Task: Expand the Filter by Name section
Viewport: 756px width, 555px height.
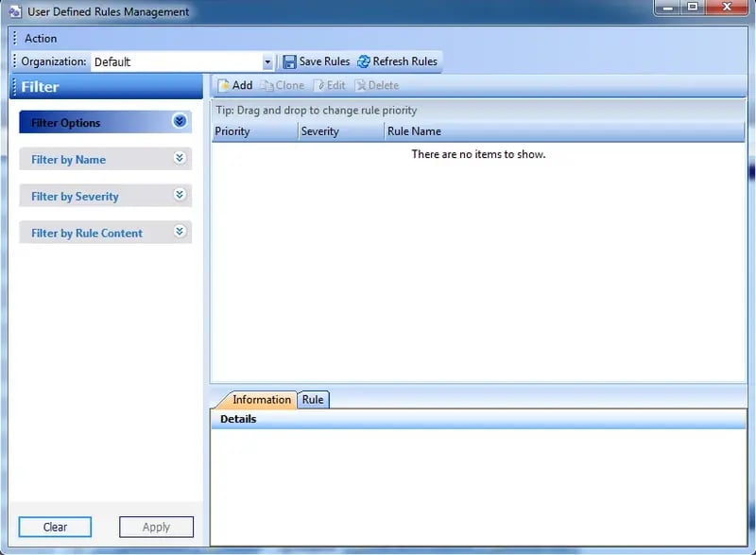Action: (x=180, y=159)
